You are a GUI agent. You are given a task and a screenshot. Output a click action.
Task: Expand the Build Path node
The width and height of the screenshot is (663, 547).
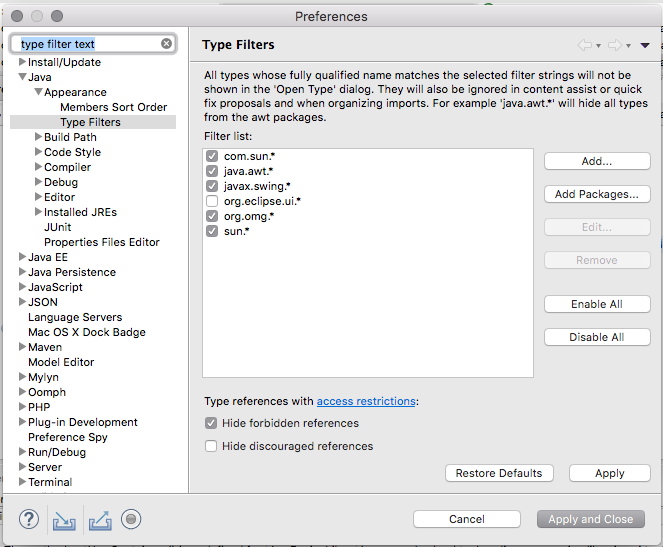tap(38, 137)
